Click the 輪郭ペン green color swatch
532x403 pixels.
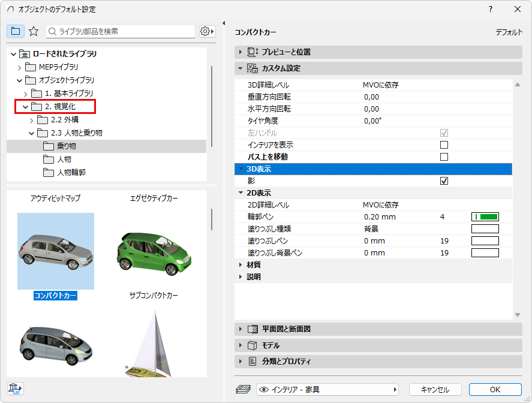point(485,216)
